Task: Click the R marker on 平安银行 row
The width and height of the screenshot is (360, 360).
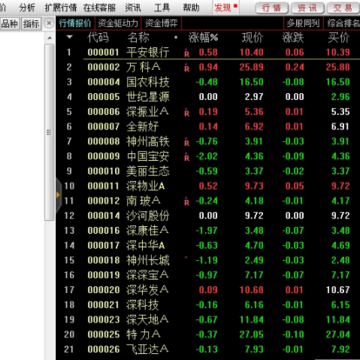Action: pos(187,53)
